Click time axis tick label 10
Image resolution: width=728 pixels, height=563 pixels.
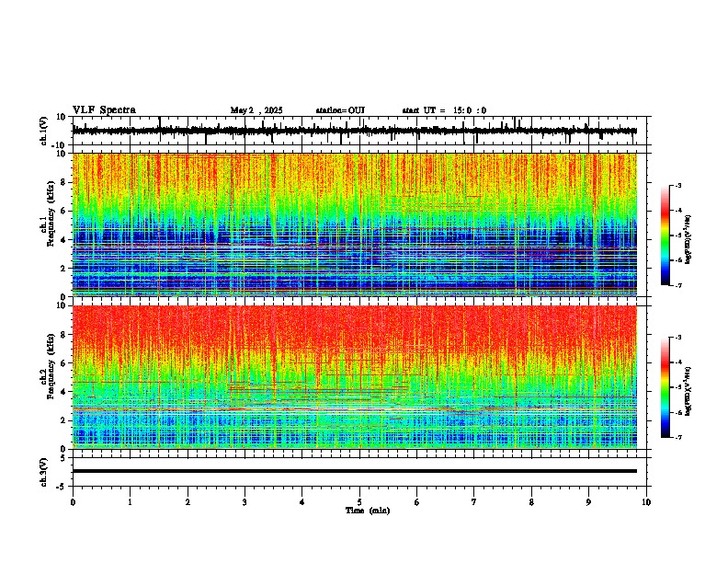coord(646,502)
